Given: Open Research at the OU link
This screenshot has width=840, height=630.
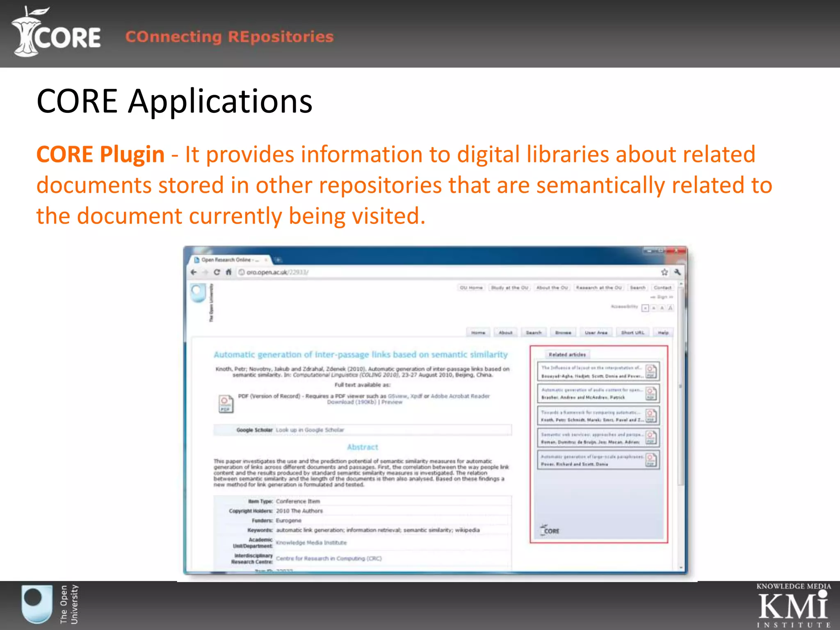Looking at the screenshot, I should (599, 288).
